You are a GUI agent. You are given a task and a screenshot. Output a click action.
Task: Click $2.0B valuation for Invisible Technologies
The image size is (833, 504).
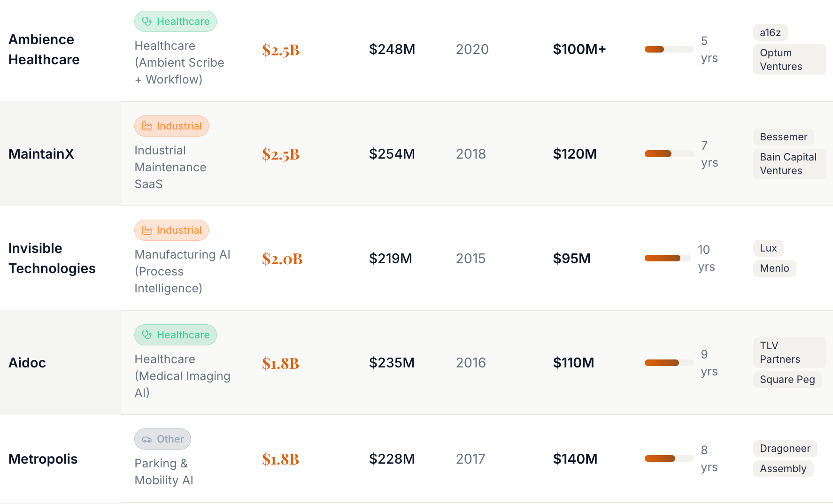[x=282, y=259]
